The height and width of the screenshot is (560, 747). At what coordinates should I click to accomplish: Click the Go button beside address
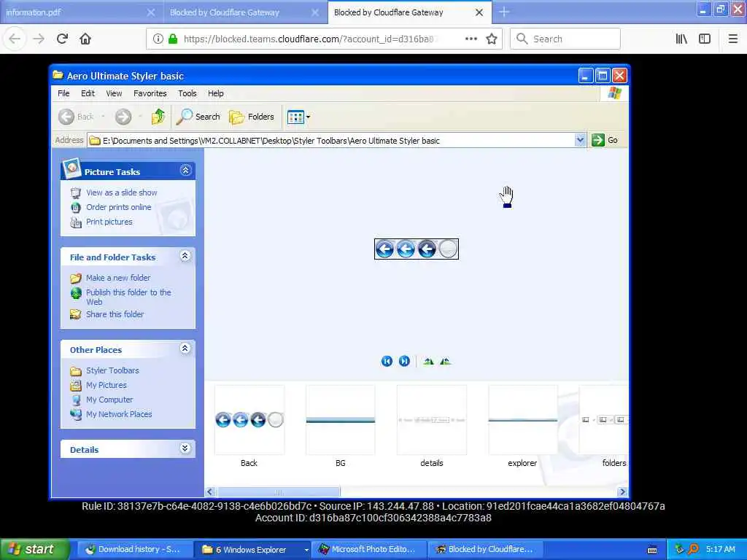[x=605, y=140]
